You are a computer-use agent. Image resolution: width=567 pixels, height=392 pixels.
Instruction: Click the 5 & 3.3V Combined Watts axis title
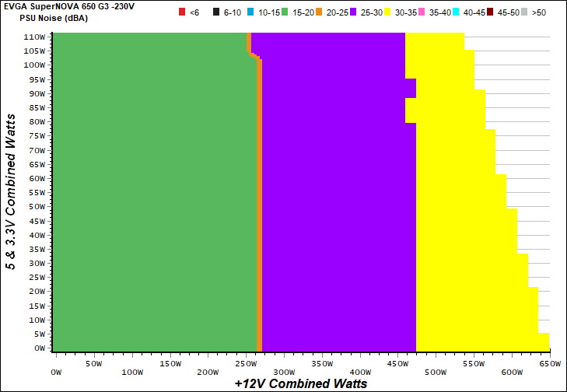point(11,191)
